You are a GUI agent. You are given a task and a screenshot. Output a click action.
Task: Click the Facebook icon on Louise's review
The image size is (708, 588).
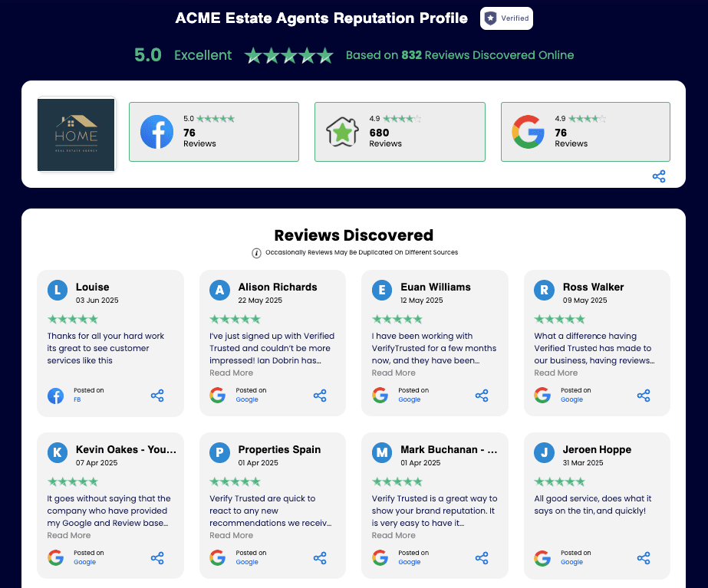point(54,396)
